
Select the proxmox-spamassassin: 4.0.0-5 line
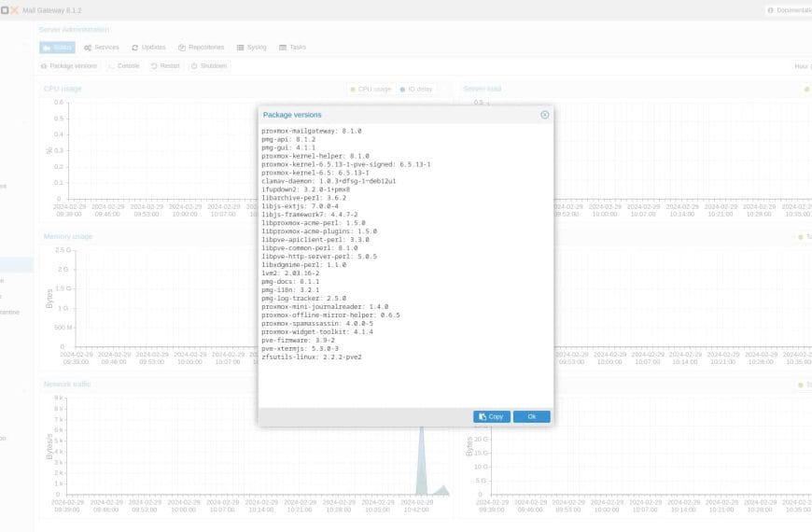317,324
